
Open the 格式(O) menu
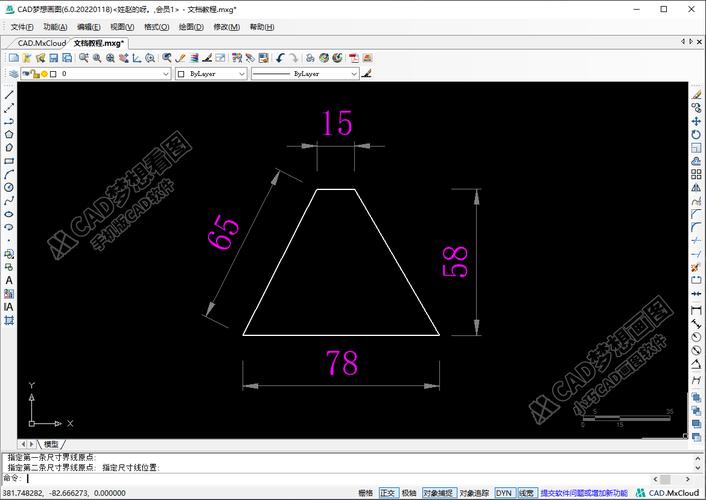(156, 27)
